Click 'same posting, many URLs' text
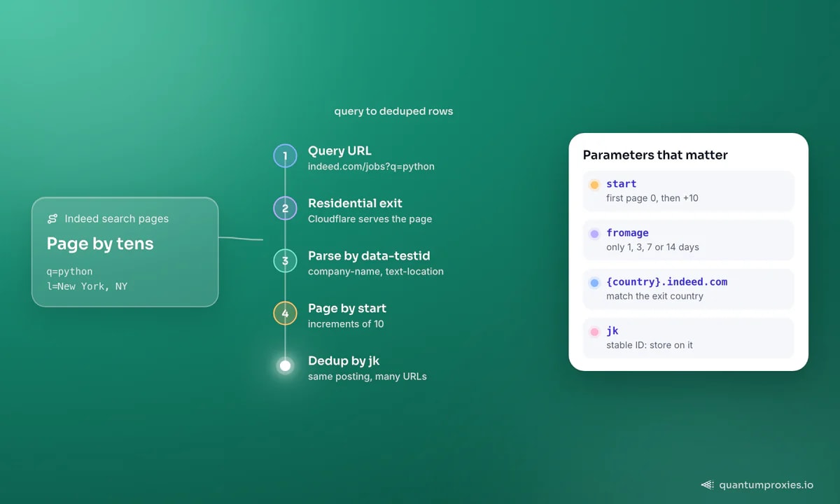The image size is (840, 504). pyautogui.click(x=367, y=377)
